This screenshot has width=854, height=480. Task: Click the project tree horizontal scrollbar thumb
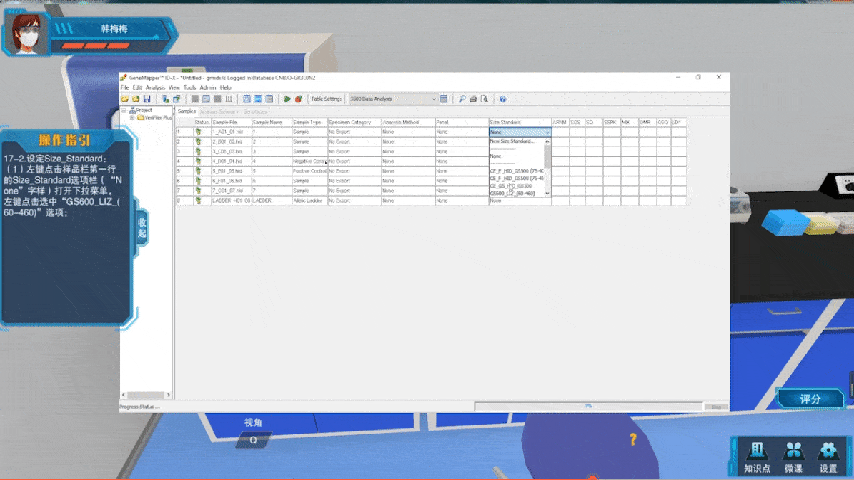(x=145, y=395)
